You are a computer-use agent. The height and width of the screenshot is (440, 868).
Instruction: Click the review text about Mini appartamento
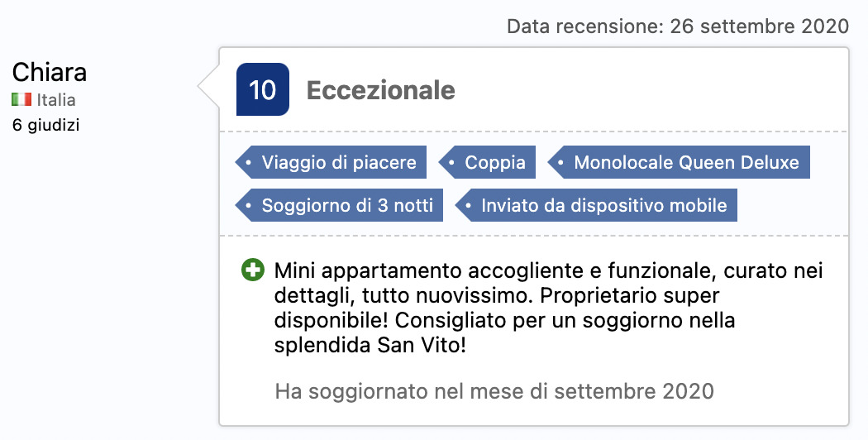pos(548,308)
